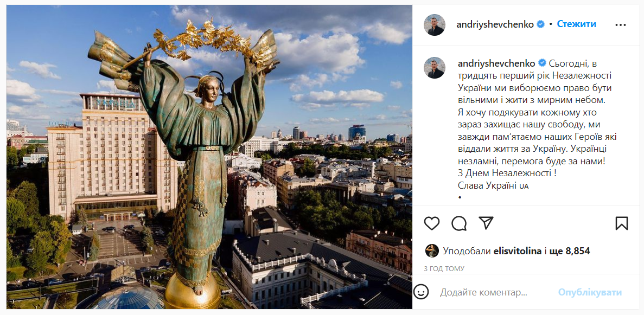The image size is (644, 315).
Task: Open the andriyshevchenko username link in the header
Action: click(495, 24)
